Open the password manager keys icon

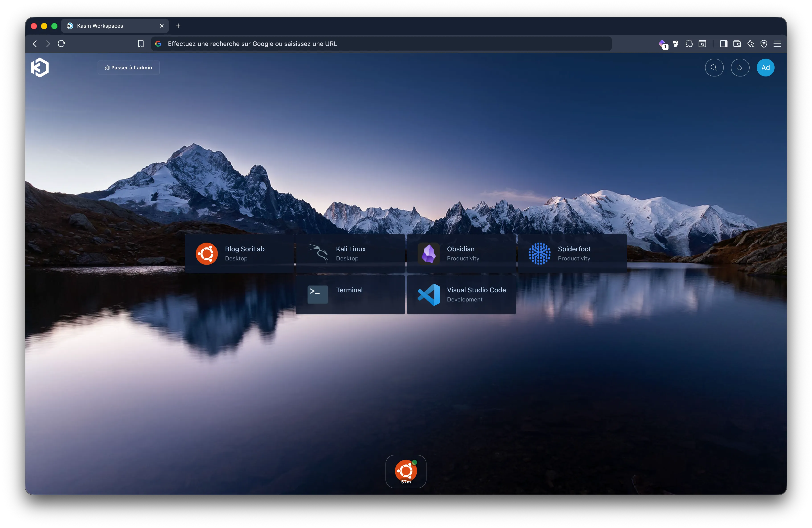pos(676,44)
